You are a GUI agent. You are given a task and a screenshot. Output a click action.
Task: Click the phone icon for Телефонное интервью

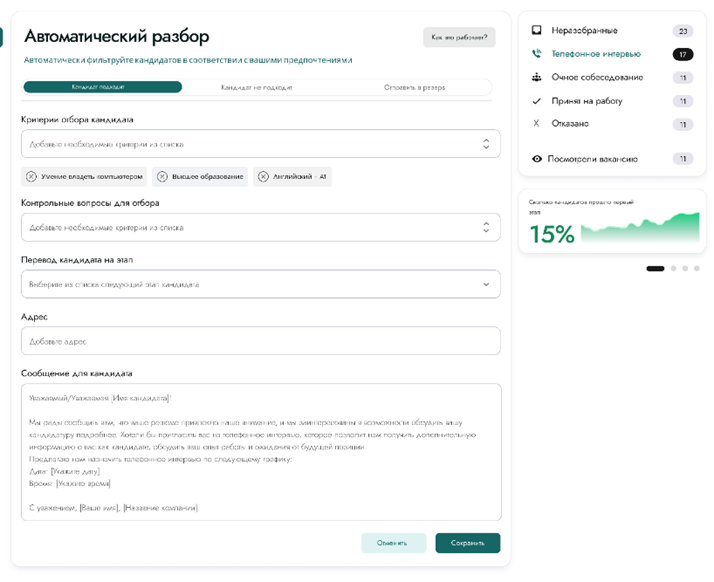[537, 54]
